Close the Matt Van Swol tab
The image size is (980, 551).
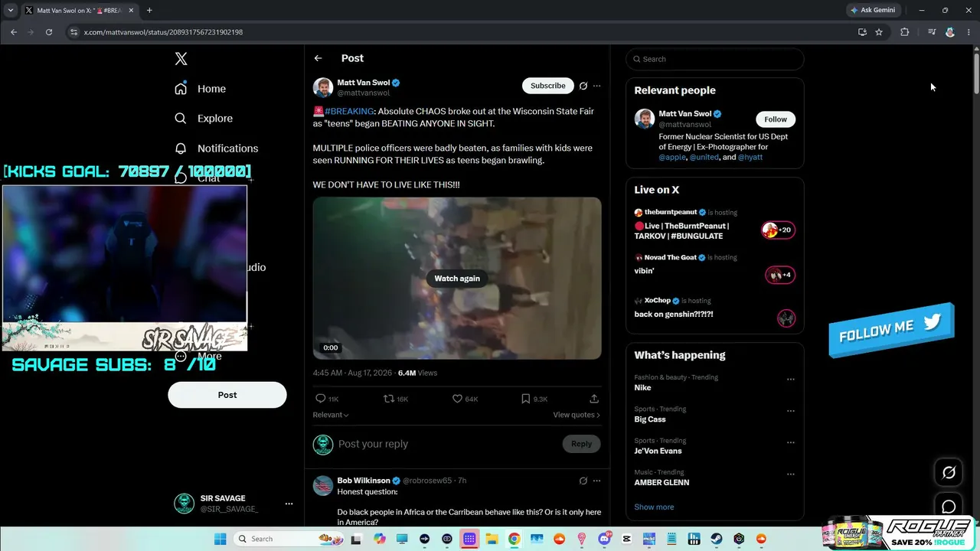(x=130, y=11)
